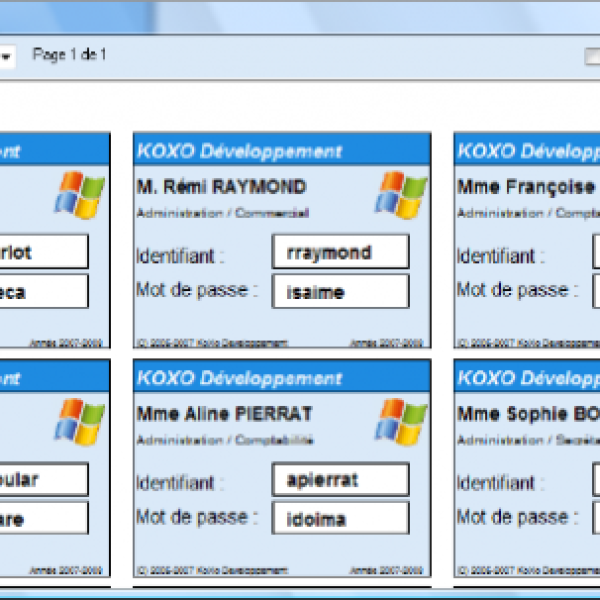
Task: Click the partially visible 'eca' field
Action: click(44, 292)
